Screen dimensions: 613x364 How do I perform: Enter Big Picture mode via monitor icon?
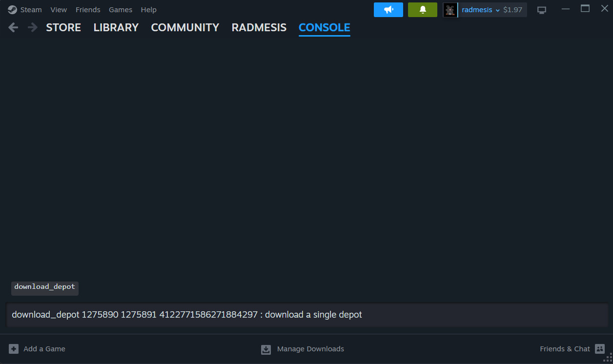[541, 10]
